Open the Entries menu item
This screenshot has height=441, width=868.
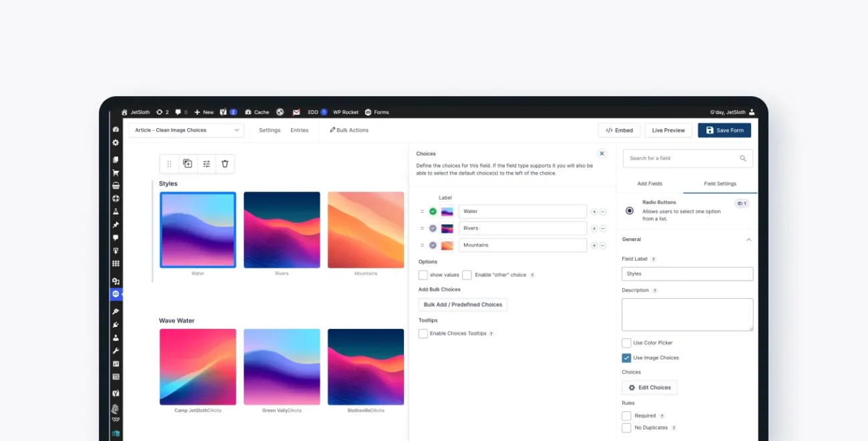click(x=299, y=130)
